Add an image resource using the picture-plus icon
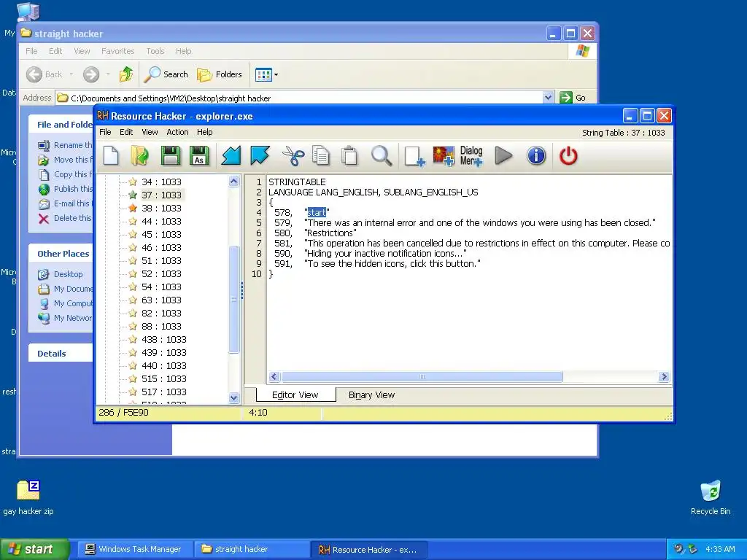 click(443, 156)
